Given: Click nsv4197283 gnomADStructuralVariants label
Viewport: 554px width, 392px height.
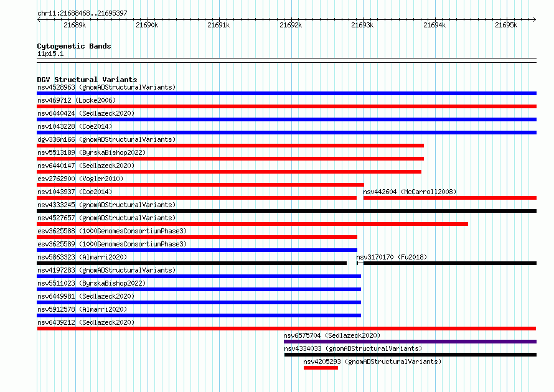Looking at the screenshot, I should (x=106, y=270).
